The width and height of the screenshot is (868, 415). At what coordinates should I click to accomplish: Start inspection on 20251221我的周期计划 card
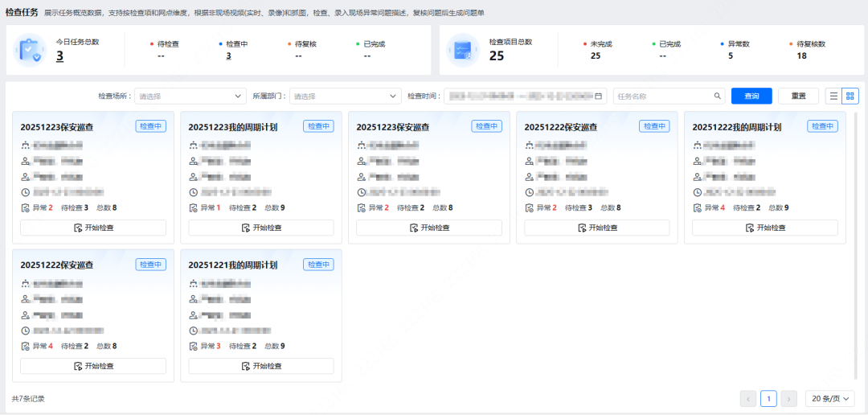coord(261,366)
